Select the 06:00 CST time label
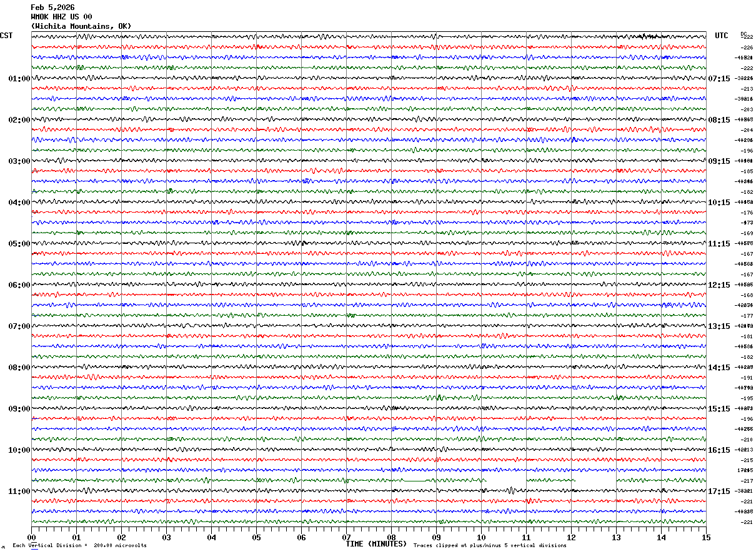Image resolution: width=756 pixels, height=554 pixels. pos(19,285)
